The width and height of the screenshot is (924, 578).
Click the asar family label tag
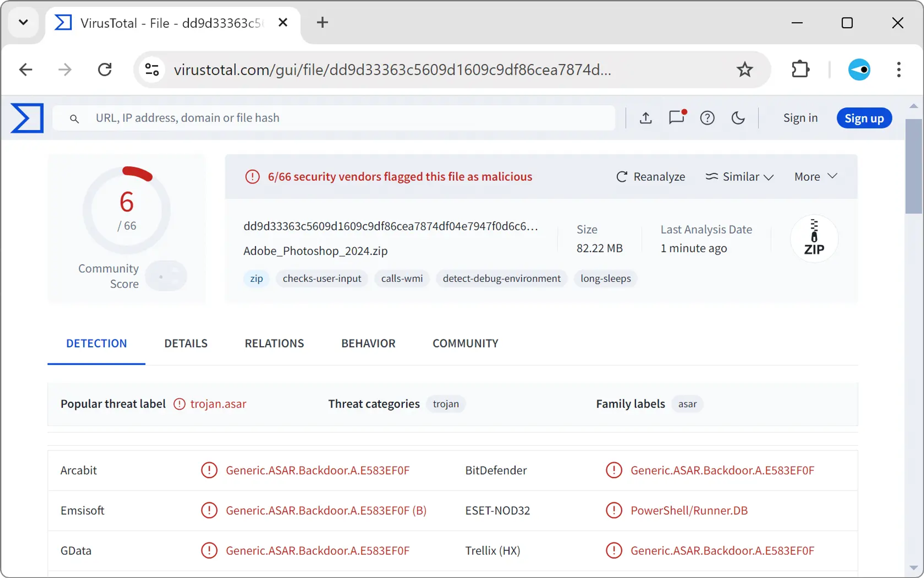[x=687, y=404]
